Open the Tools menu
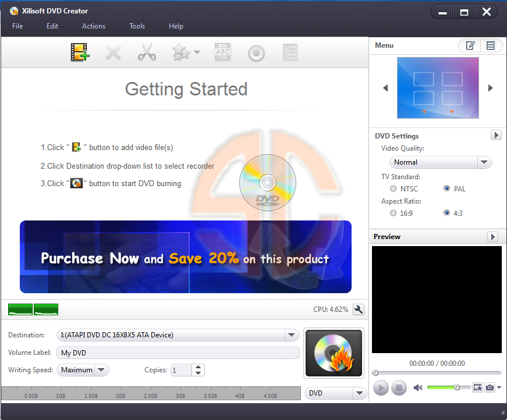The image size is (507, 420). (137, 26)
